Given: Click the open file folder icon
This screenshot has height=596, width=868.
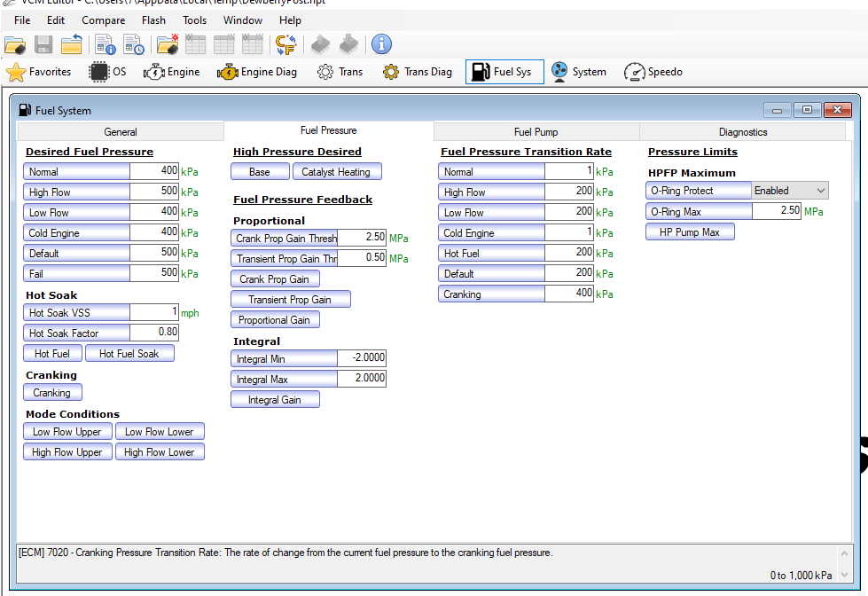Looking at the screenshot, I should click(14, 44).
